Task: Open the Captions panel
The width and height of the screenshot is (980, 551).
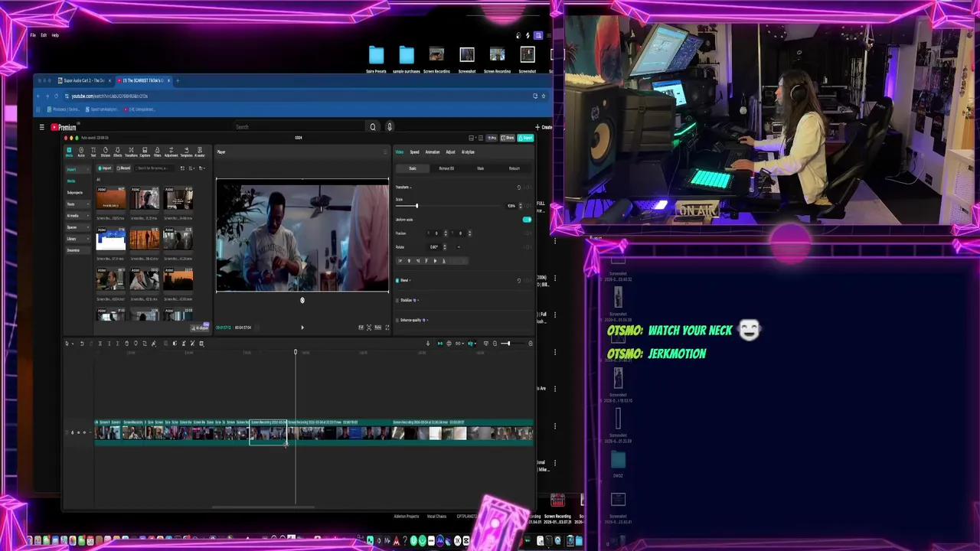Action: pyautogui.click(x=145, y=152)
